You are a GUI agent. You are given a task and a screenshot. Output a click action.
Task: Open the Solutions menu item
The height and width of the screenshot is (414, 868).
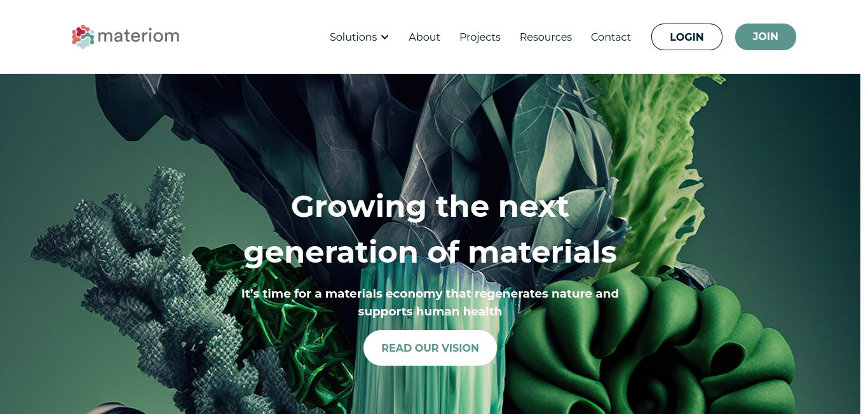(353, 37)
